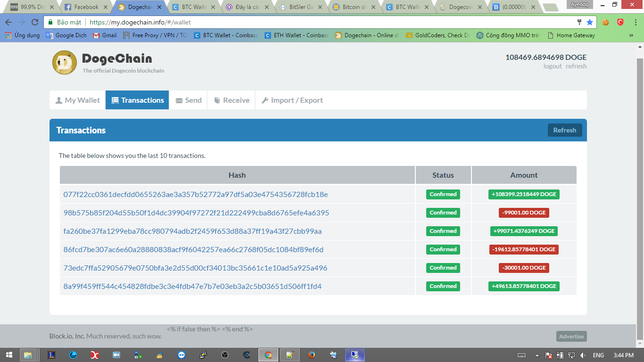The height and width of the screenshot is (362, 644).
Task: Open transaction hash starting with 86fcd7be
Action: (x=193, y=249)
